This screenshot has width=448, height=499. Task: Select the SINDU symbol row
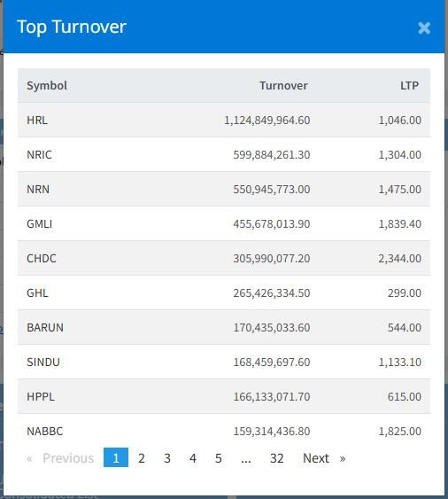point(224,362)
